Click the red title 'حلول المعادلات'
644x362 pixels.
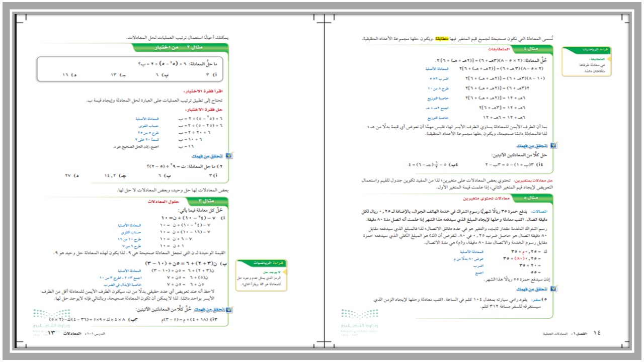(x=163, y=202)
